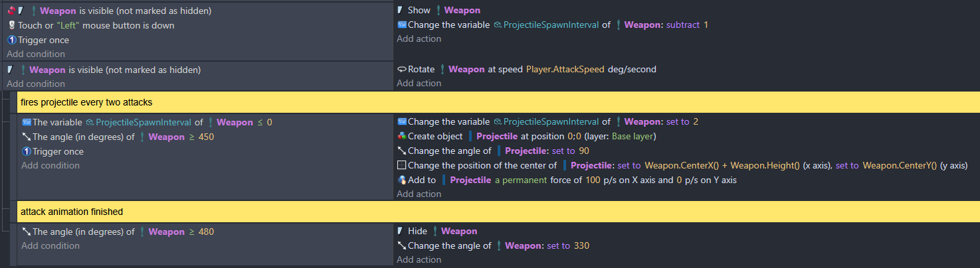Click the 'subtract' operator parameter

pos(683,25)
